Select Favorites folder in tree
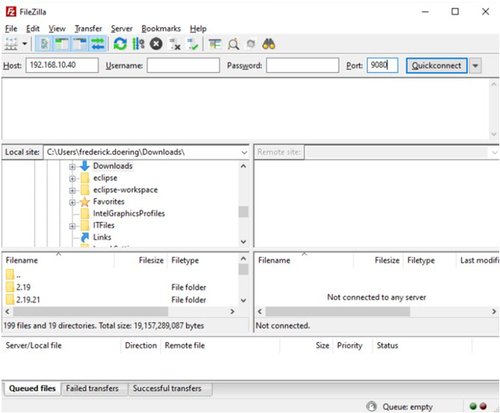This screenshot has height=413, width=500. [109, 201]
